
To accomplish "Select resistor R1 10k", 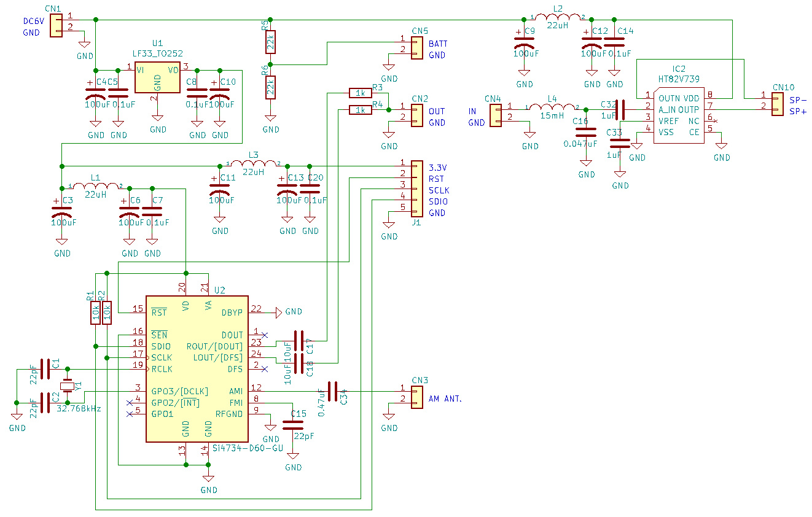I will 95,313.
